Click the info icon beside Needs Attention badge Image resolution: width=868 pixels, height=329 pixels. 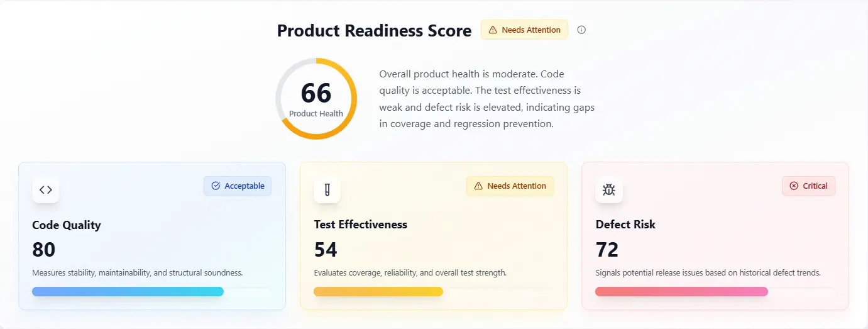[x=581, y=30]
